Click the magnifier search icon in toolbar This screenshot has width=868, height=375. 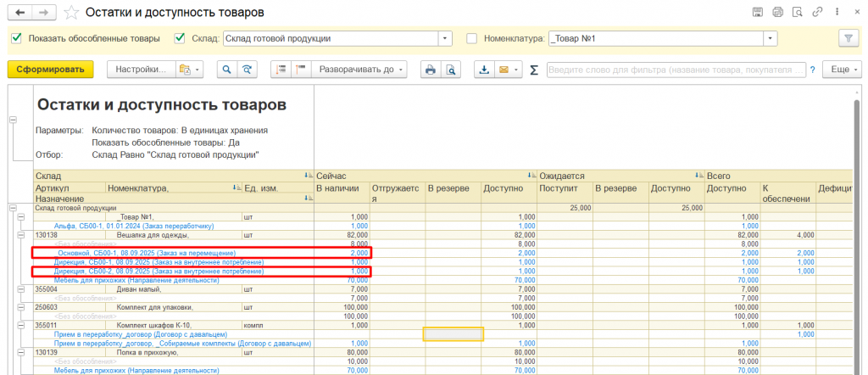tap(225, 70)
